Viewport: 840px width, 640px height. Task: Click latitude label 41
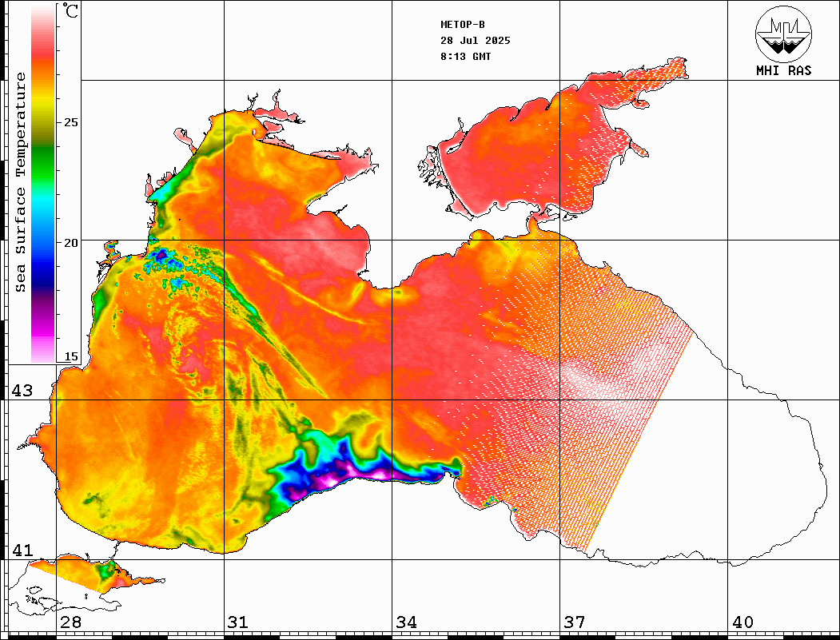click(22, 551)
